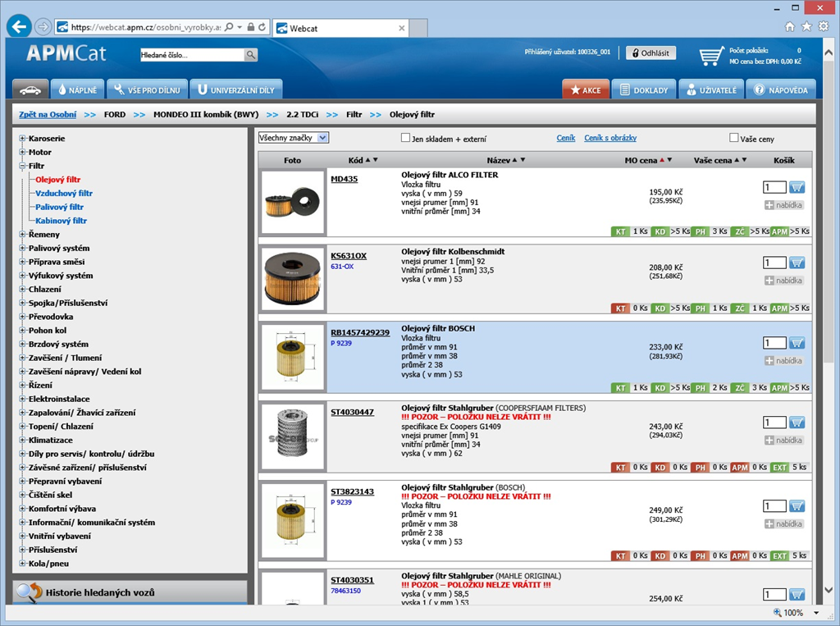Click the browser address bar URL
The image size is (840, 626).
(146, 27)
